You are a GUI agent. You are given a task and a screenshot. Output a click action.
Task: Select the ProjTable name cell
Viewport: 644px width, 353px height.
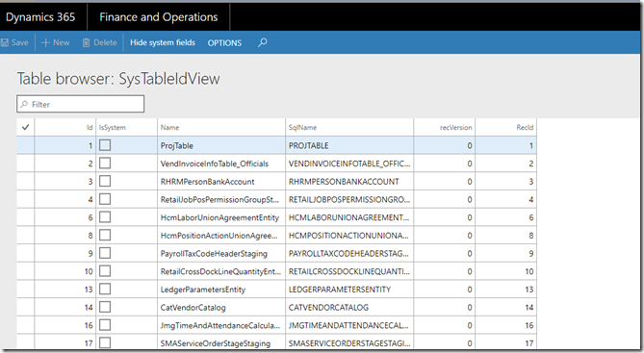(x=221, y=145)
